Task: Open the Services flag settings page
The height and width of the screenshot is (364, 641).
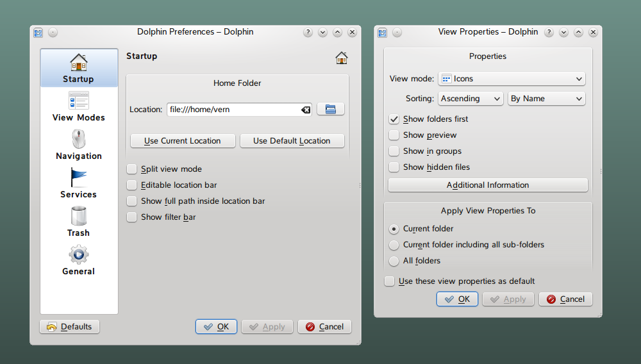Action: tap(78, 183)
